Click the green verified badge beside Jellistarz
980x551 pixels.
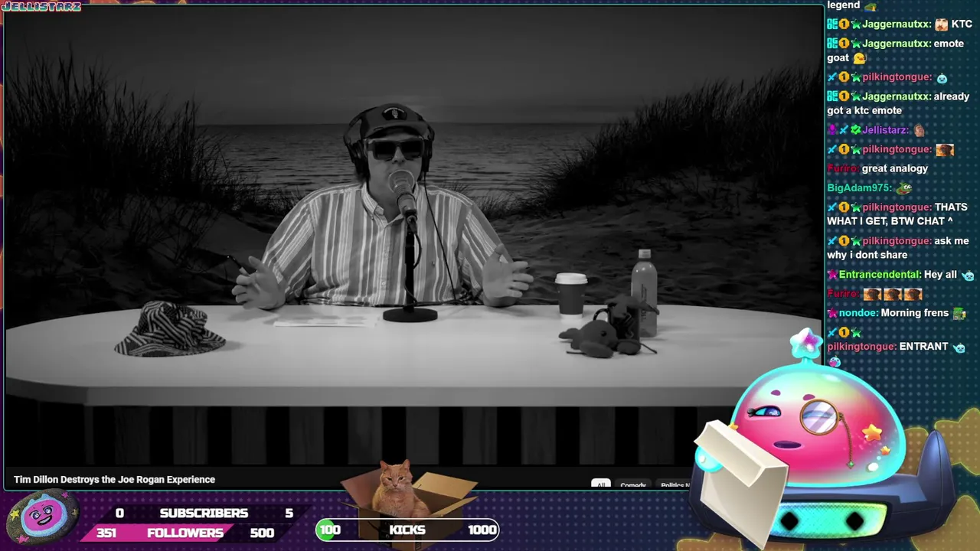pos(855,130)
